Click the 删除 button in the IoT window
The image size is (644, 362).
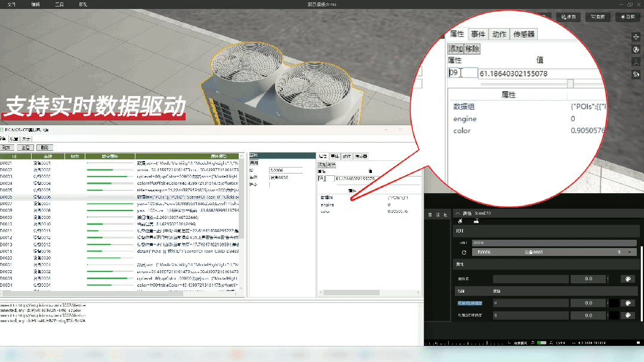pos(45,147)
